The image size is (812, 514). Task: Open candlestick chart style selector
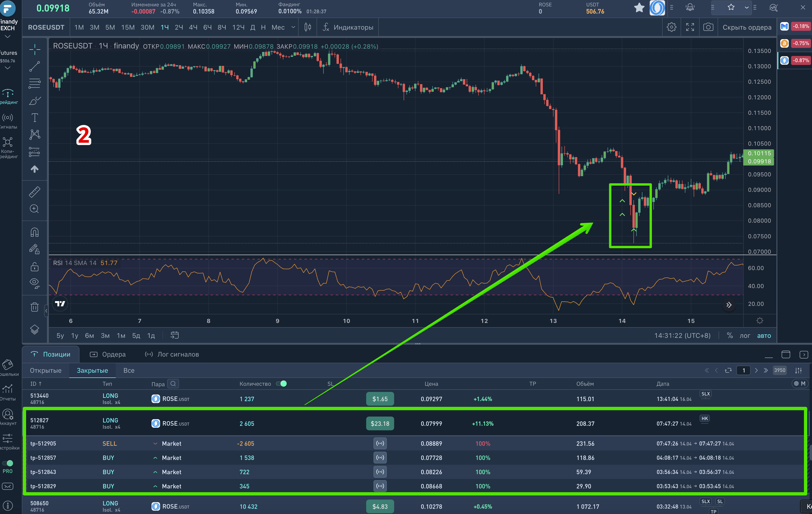[308, 27]
